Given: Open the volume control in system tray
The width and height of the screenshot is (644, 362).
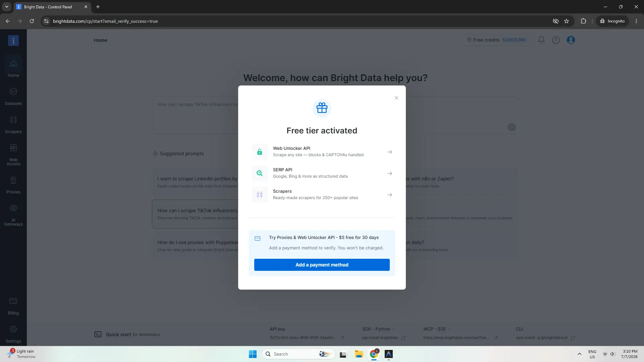Looking at the screenshot, I should [612, 354].
